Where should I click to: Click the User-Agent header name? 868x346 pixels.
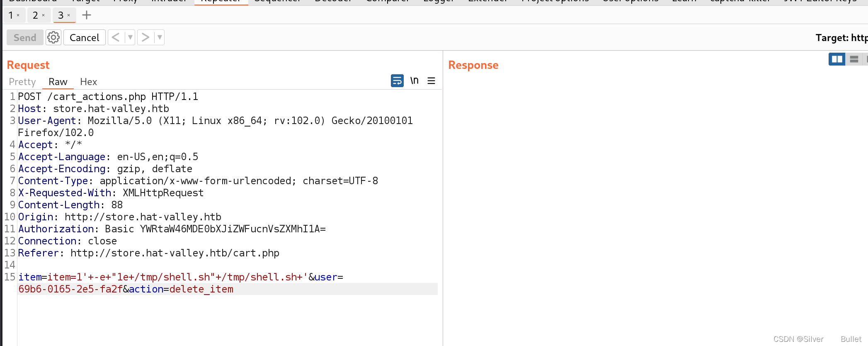click(47, 121)
